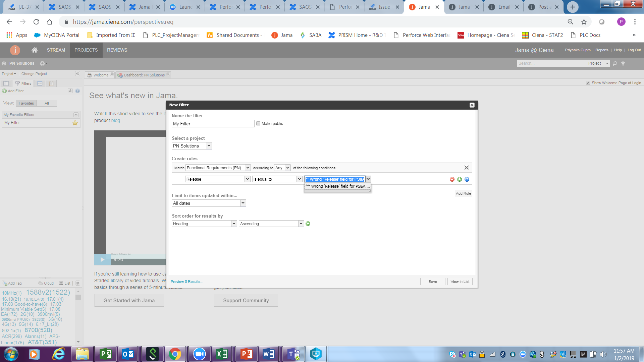Go to the PROJECTS tab
Viewport: 644px width, 362px height.
click(x=86, y=50)
